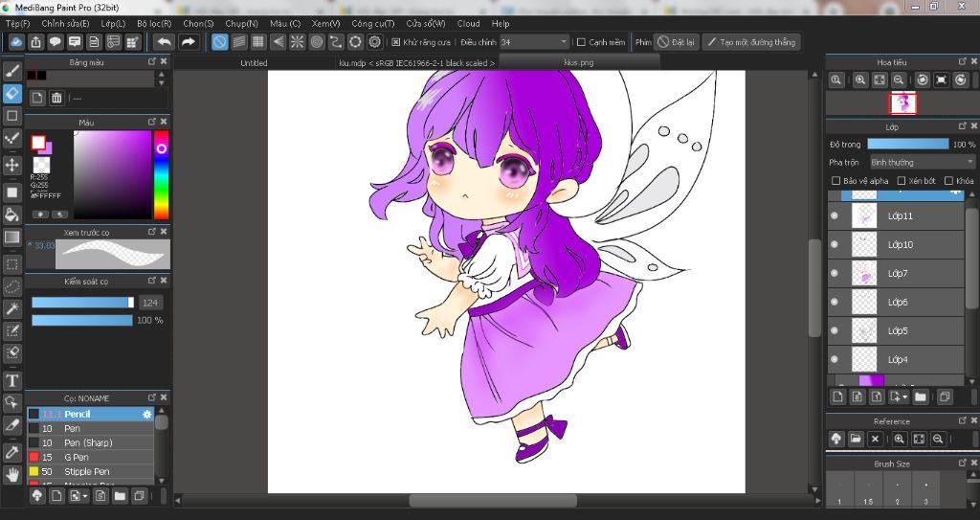Select the Lasso tool
This screenshot has height=520, width=980.
coord(11,286)
